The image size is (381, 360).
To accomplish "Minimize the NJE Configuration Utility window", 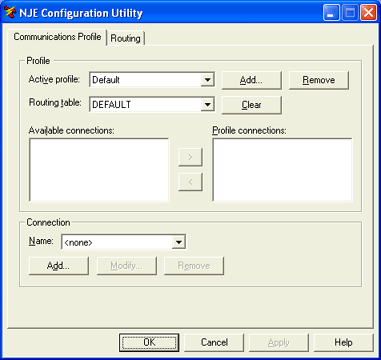I will pos(331,13).
